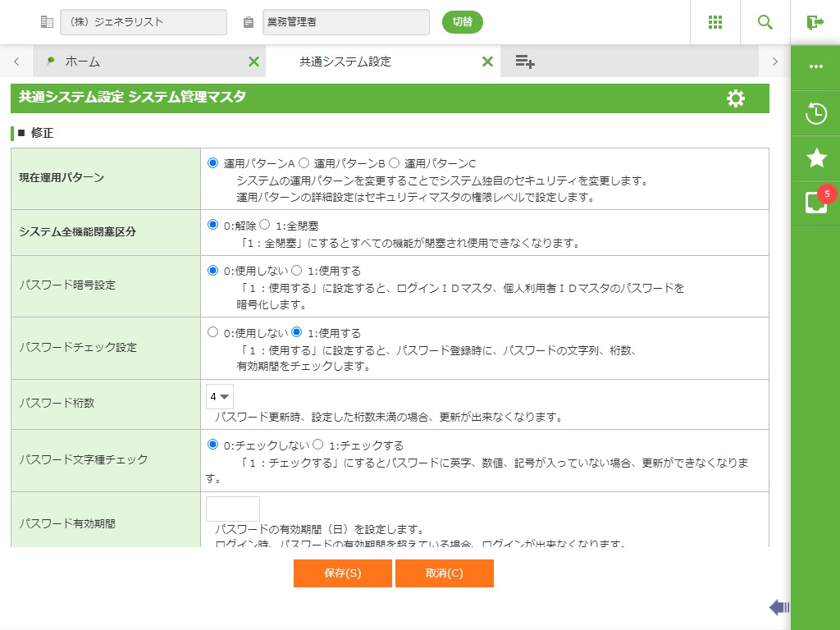Click the three-dot more icon in sidebar

815,66
